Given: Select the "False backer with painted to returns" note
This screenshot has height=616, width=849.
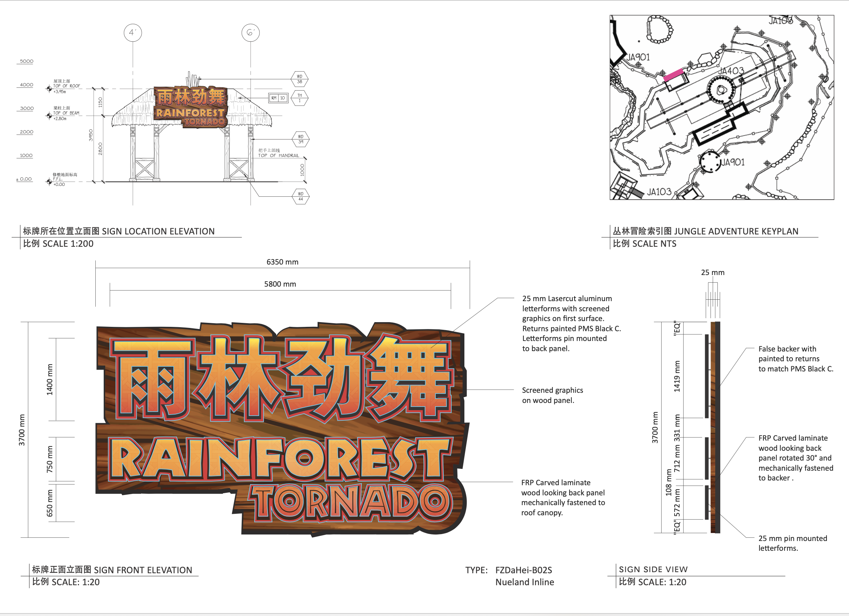Looking at the screenshot, I should click(x=796, y=358).
